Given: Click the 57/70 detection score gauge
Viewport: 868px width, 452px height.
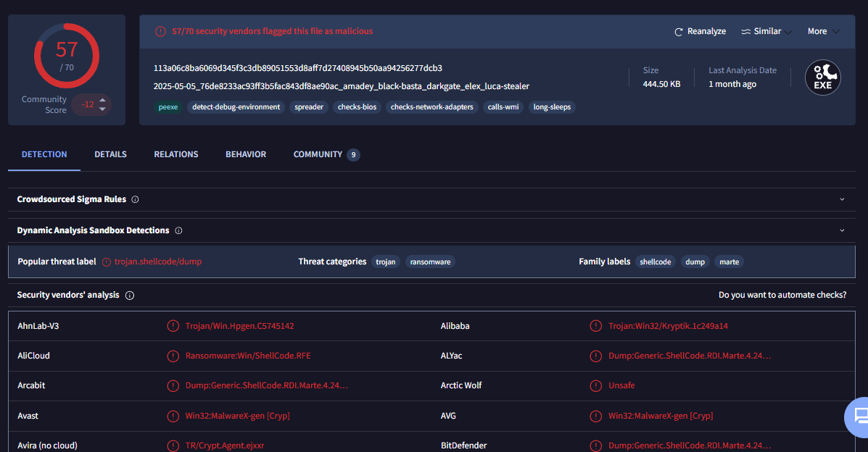Looking at the screenshot, I should pyautogui.click(x=67, y=56).
